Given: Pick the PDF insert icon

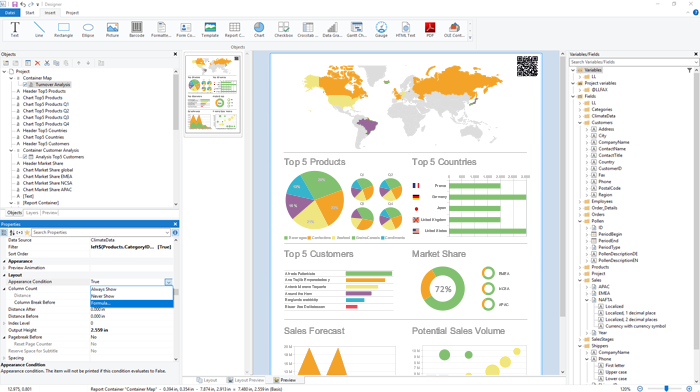Looking at the screenshot, I should click(x=429, y=29).
